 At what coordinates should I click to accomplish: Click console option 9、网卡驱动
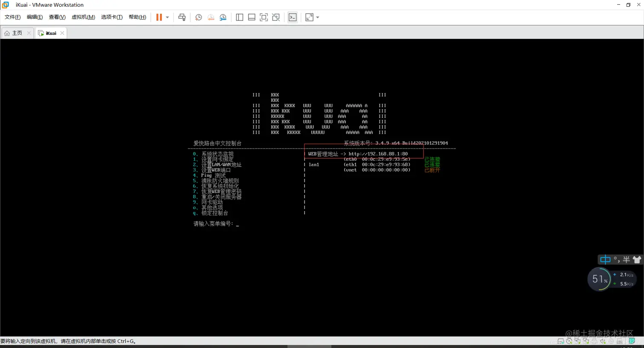coord(208,203)
